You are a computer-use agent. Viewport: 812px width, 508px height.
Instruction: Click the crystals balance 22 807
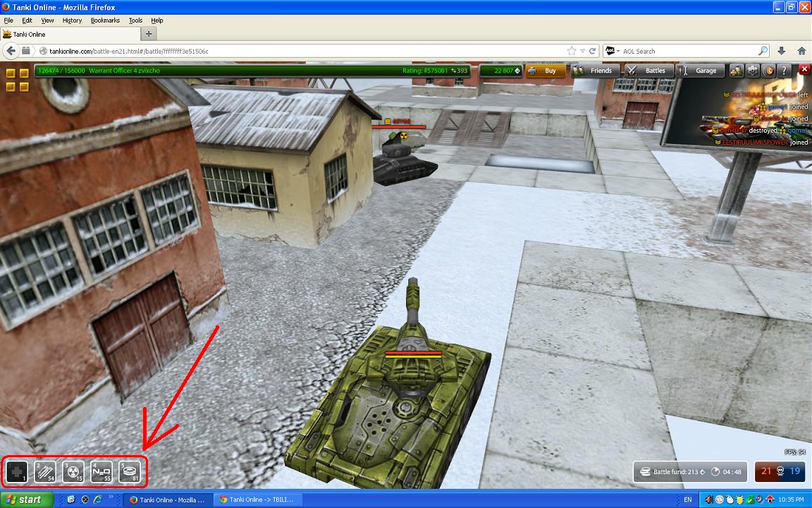pyautogui.click(x=500, y=71)
